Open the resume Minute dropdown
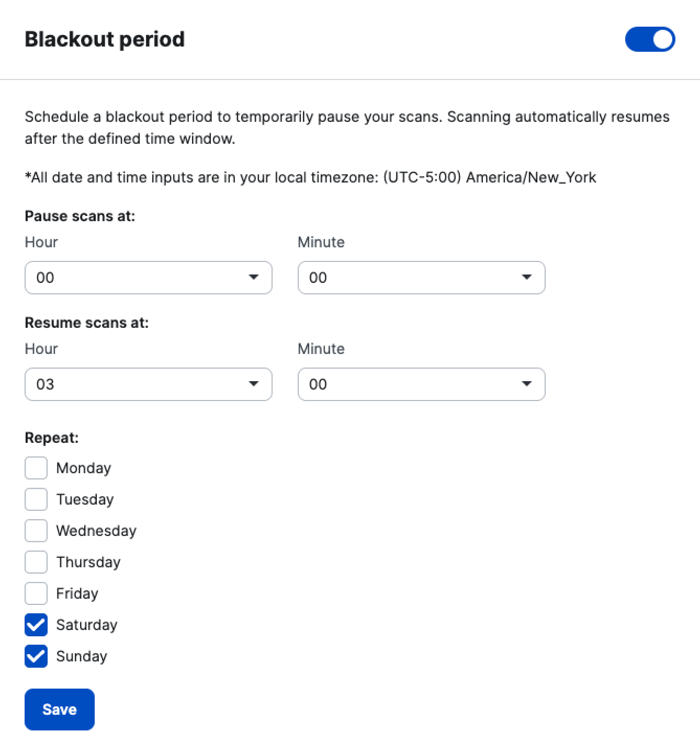Screen dimensions: 700x755 pos(421,384)
